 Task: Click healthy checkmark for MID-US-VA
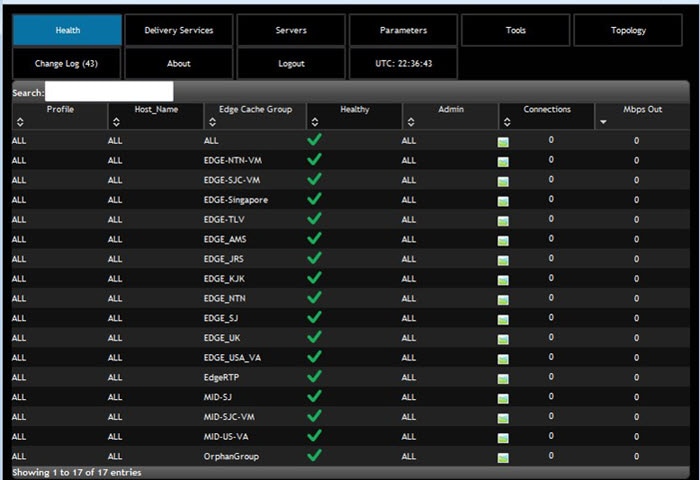tap(314, 435)
